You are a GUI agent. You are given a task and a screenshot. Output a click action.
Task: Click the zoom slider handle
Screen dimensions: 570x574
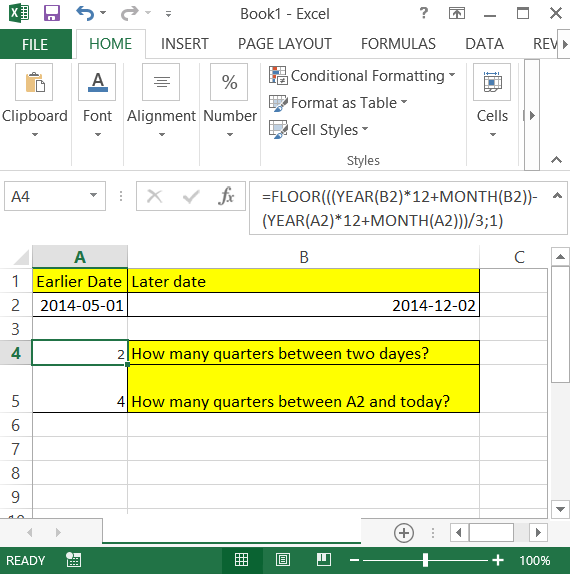(x=425, y=560)
